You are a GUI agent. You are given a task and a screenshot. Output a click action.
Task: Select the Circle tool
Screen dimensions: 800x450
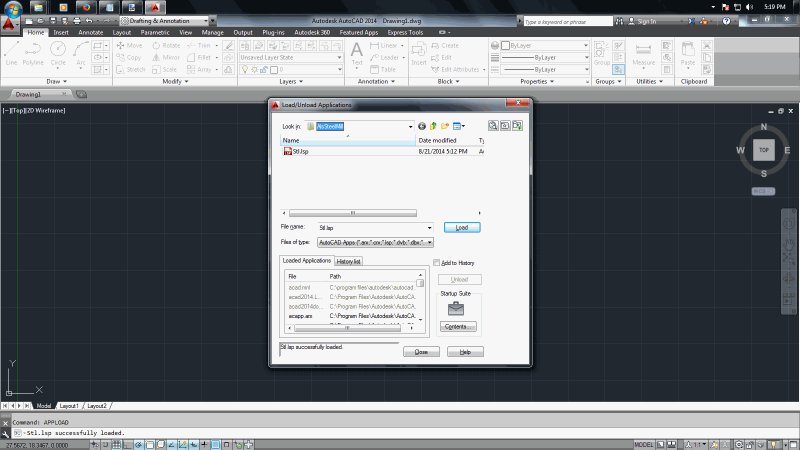58,54
